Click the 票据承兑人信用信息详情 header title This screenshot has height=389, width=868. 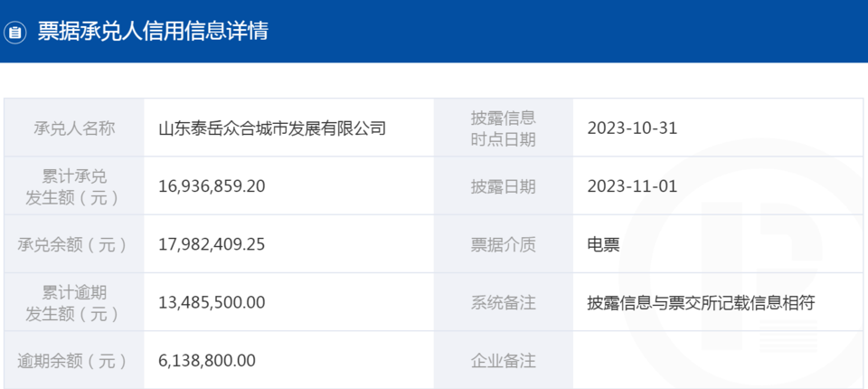pyautogui.click(x=153, y=32)
